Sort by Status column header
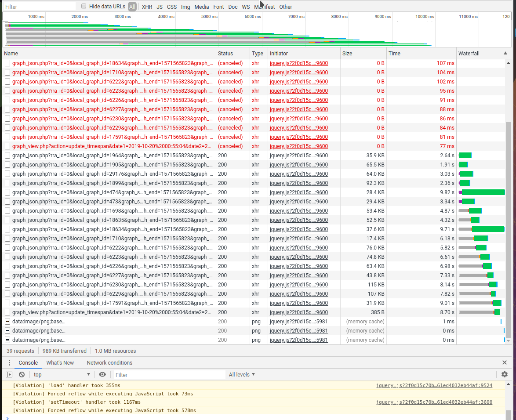Viewport: 516px width, 420px height. [233, 53]
